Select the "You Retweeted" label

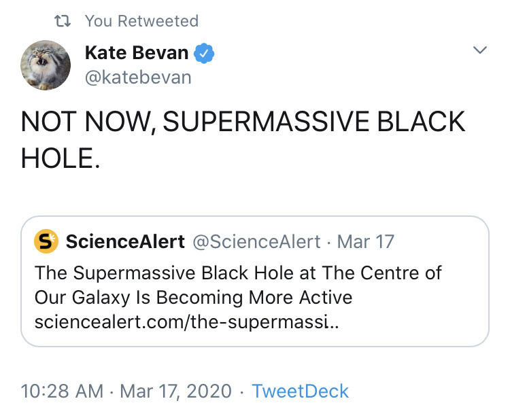tap(141, 21)
